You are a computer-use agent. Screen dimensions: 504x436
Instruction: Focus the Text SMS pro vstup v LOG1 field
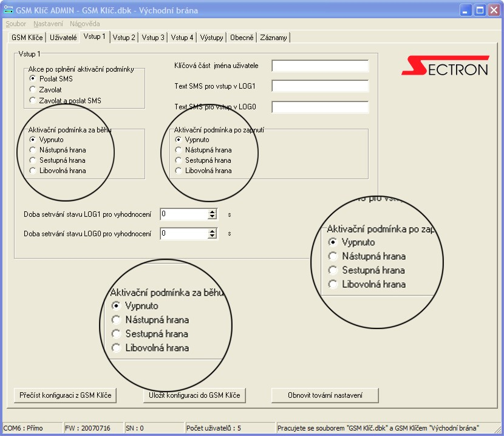pos(320,86)
